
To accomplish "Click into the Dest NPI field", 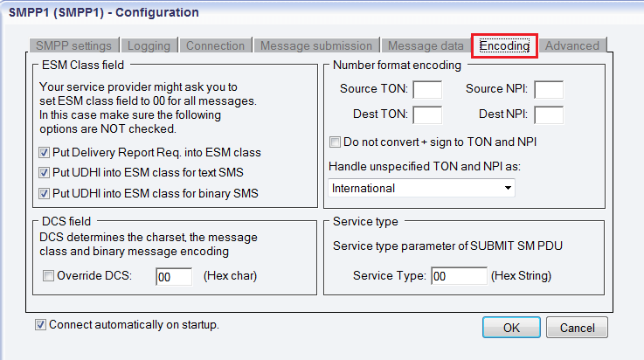I will [549, 115].
